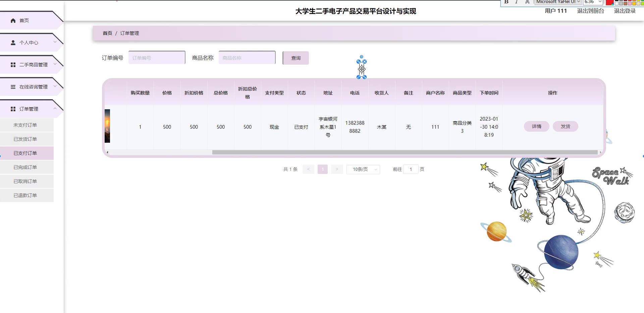Expand the 个人中心 menu chevron
This screenshot has width=644, height=313.
click(55, 42)
